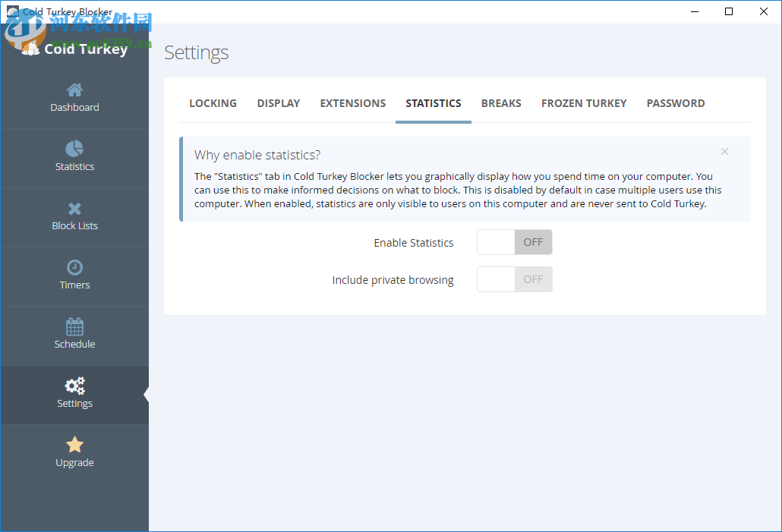Click the Settings page heading
The image size is (782, 532).
pos(197,53)
